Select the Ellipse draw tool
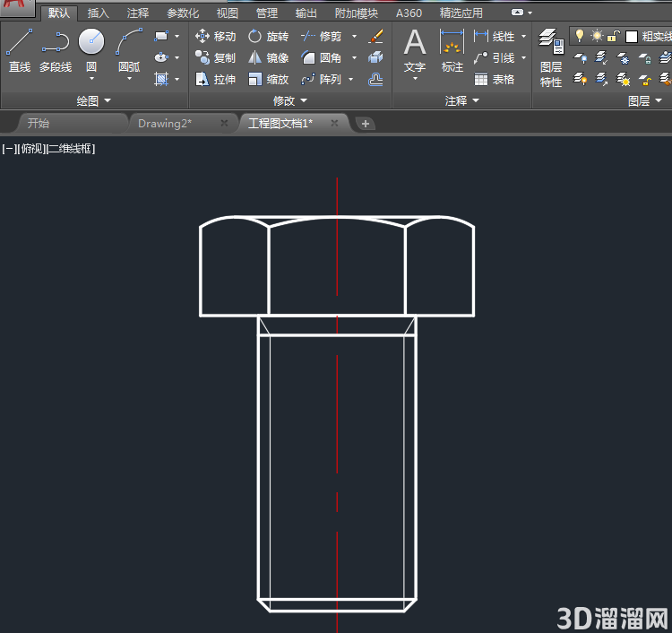Viewport: 672px width, 633px height. pos(161,57)
